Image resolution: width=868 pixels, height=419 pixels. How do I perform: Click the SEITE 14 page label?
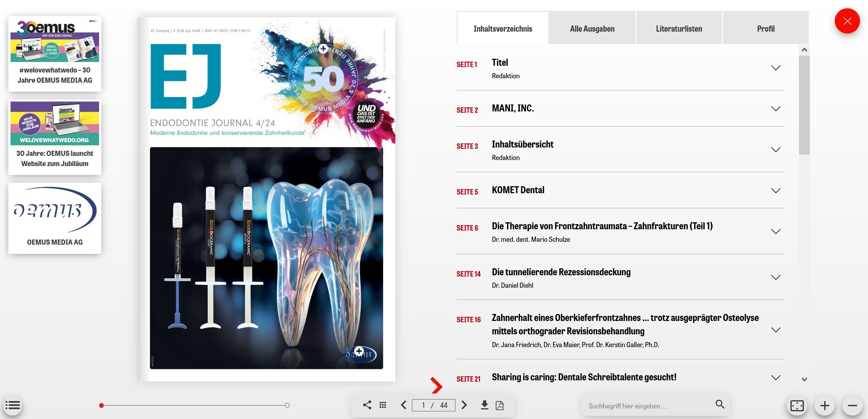[x=469, y=274]
